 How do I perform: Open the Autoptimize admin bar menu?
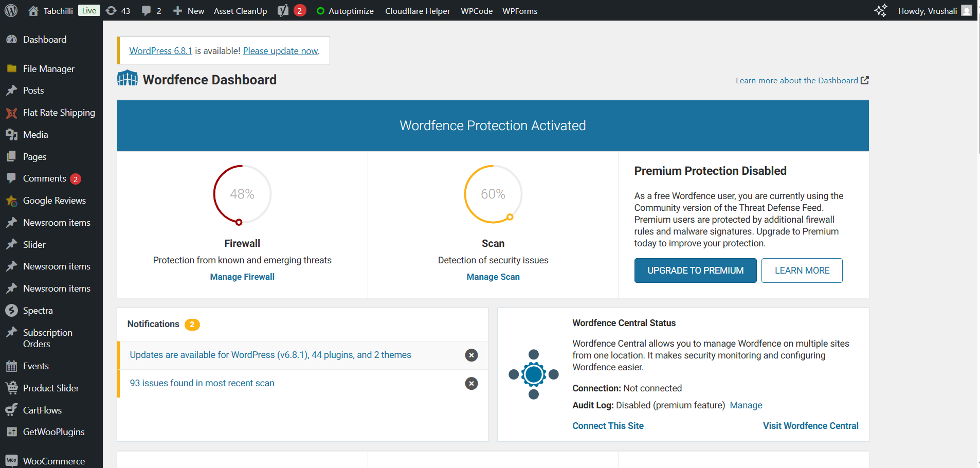coord(345,11)
